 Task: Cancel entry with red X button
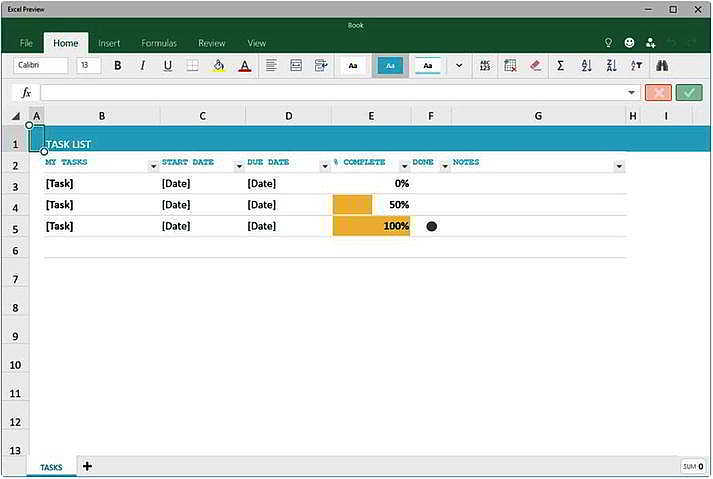click(658, 92)
